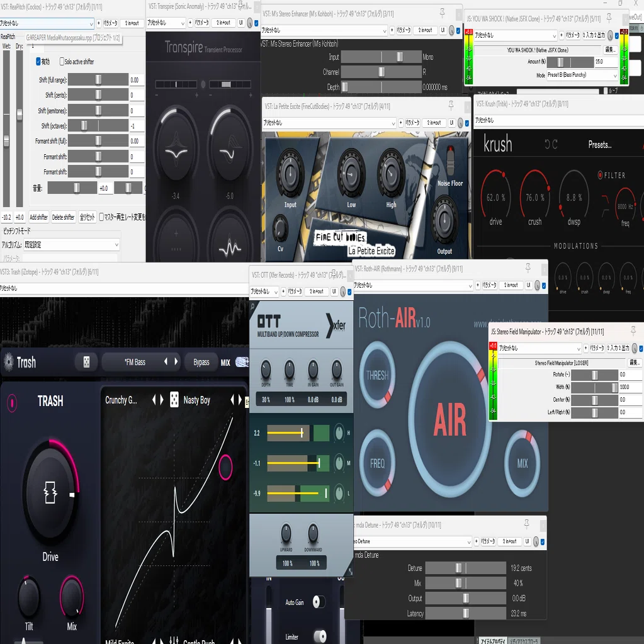This screenshot has height=644, width=644.
Task: Click the Add shifter button
Action: click(x=38, y=217)
